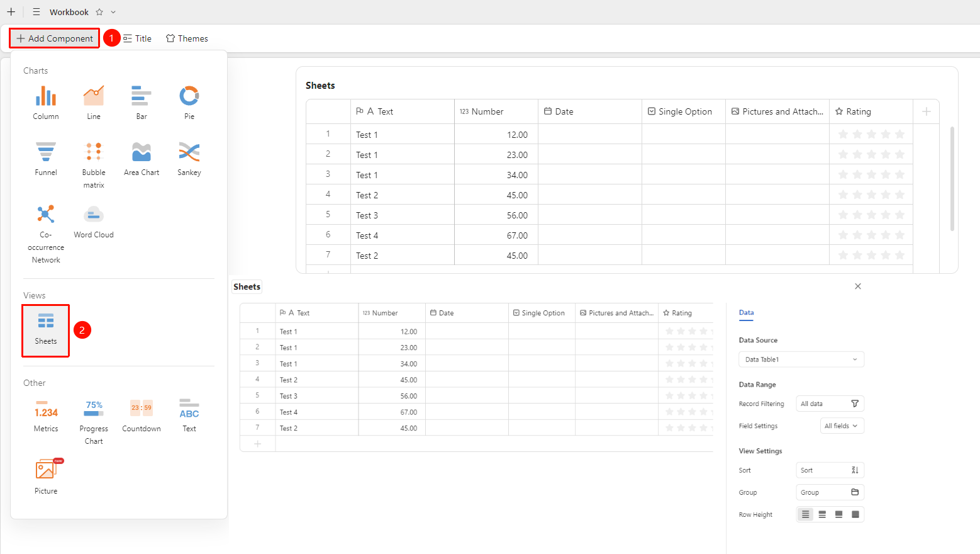
Task: Select the Sheets view component
Action: pyautogui.click(x=46, y=330)
